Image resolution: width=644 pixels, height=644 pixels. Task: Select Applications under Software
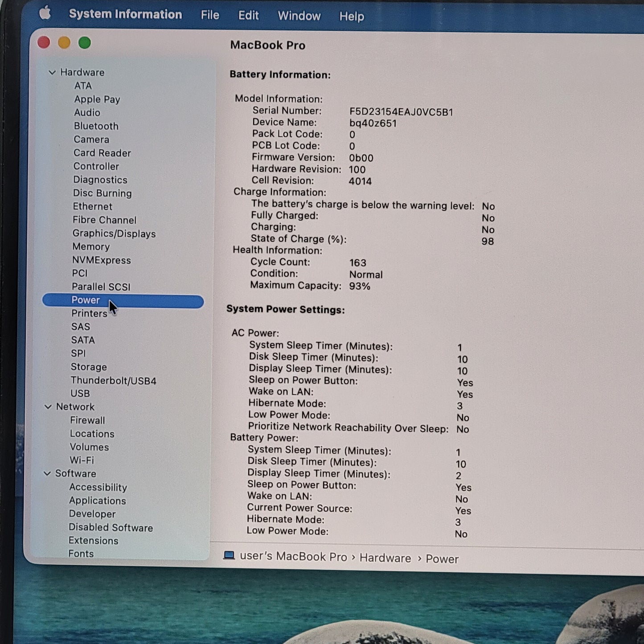pos(98,500)
